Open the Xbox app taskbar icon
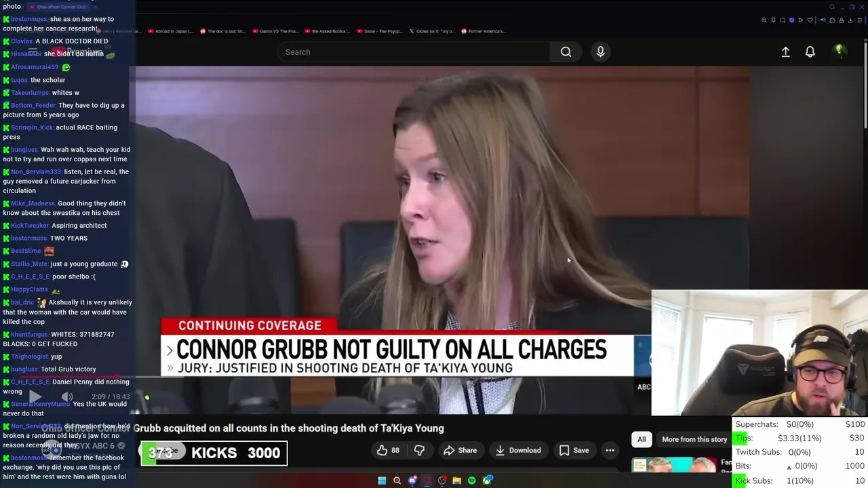868x488 pixels. [x=487, y=481]
